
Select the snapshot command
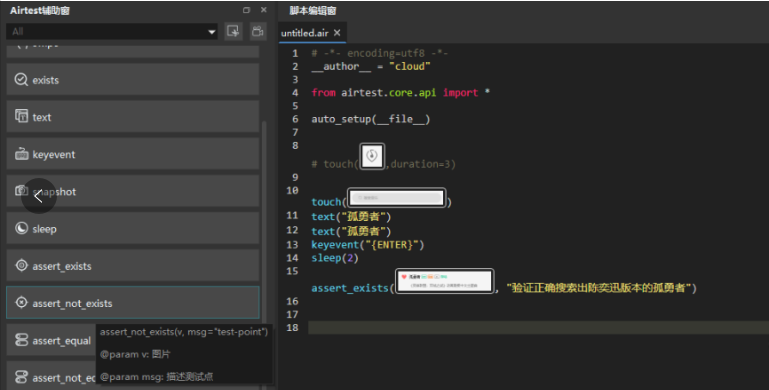[x=132, y=191]
